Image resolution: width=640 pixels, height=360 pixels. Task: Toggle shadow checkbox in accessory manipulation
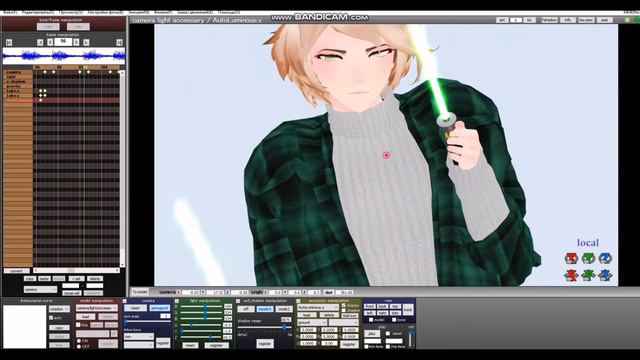click(x=344, y=311)
